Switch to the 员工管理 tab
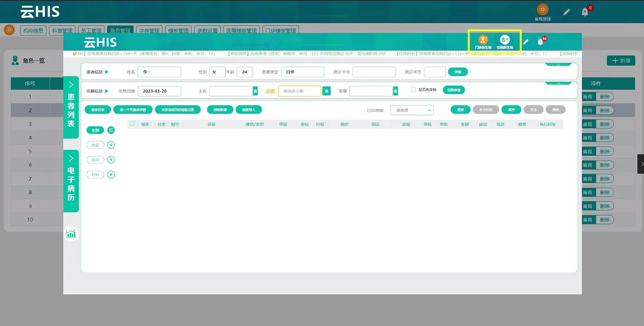Image resolution: width=644 pixels, height=326 pixels. (91, 30)
